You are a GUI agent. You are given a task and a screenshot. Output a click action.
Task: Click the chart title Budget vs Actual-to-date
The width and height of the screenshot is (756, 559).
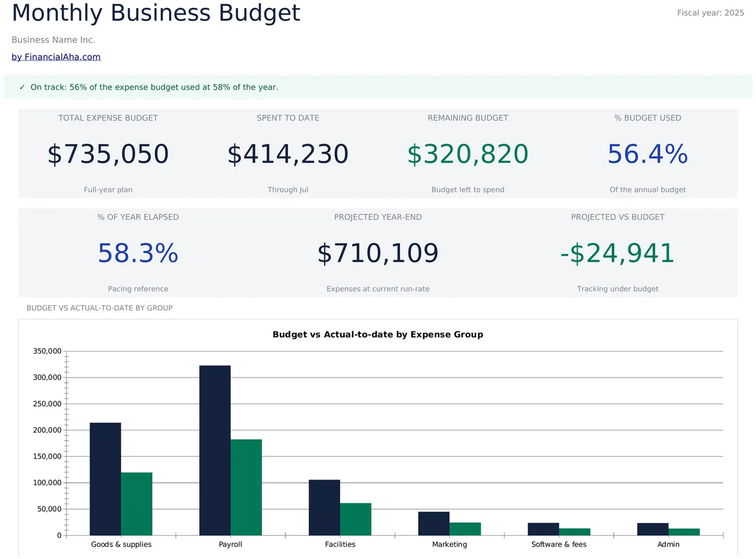(378, 335)
